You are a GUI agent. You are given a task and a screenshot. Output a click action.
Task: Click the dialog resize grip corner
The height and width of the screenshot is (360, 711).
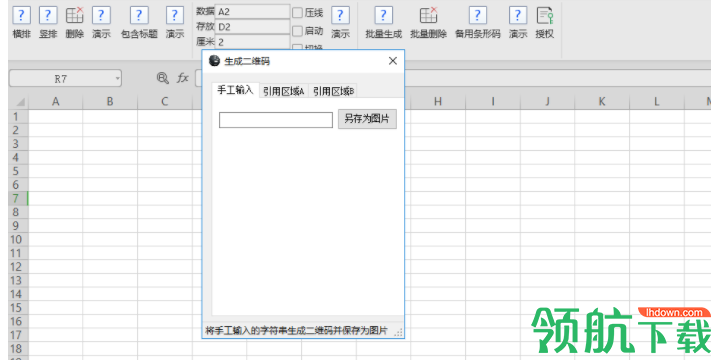point(398,332)
